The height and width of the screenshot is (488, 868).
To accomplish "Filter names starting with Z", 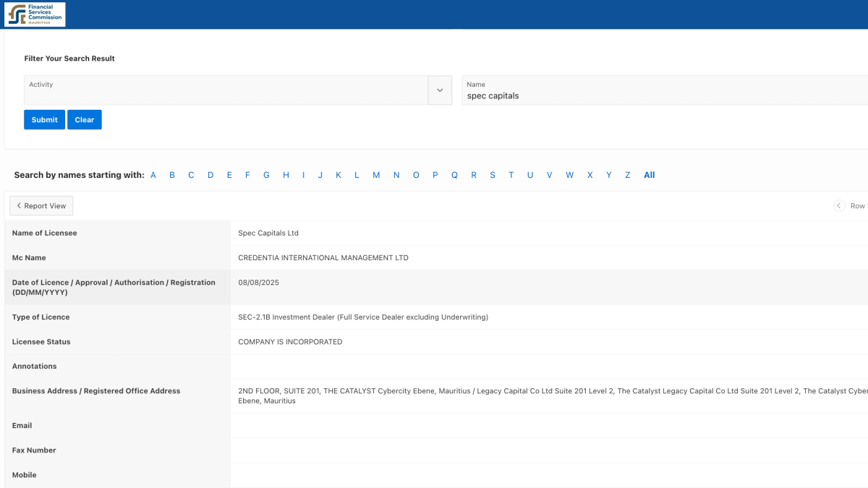I will click(x=627, y=175).
